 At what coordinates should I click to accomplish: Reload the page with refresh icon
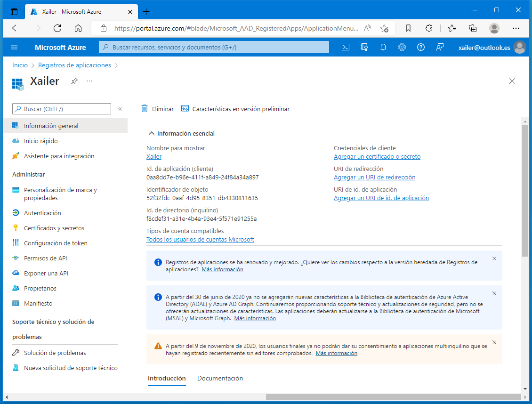click(x=57, y=28)
